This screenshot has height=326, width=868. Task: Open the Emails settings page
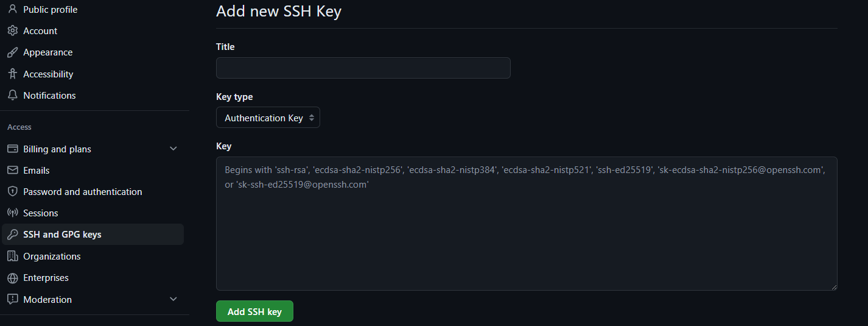point(37,171)
